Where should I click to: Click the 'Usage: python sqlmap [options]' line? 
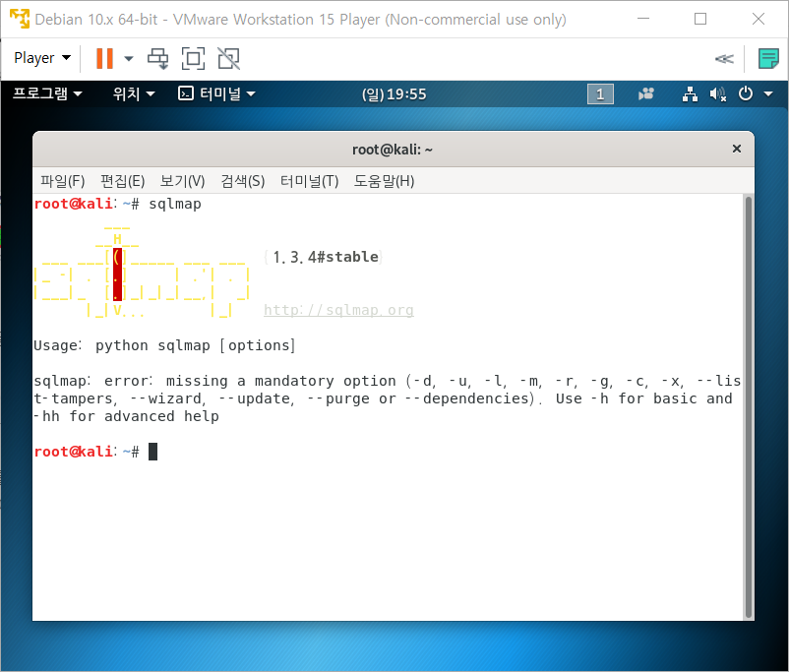(164, 345)
